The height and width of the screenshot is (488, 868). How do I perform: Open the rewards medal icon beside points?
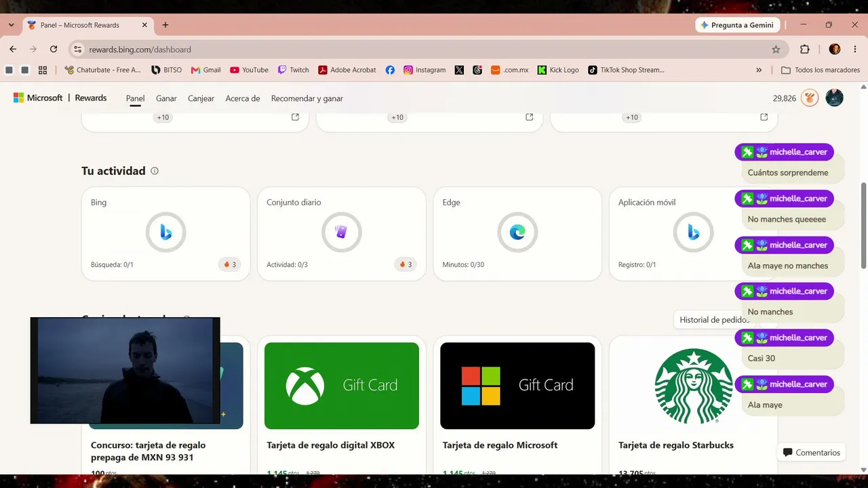(x=810, y=98)
